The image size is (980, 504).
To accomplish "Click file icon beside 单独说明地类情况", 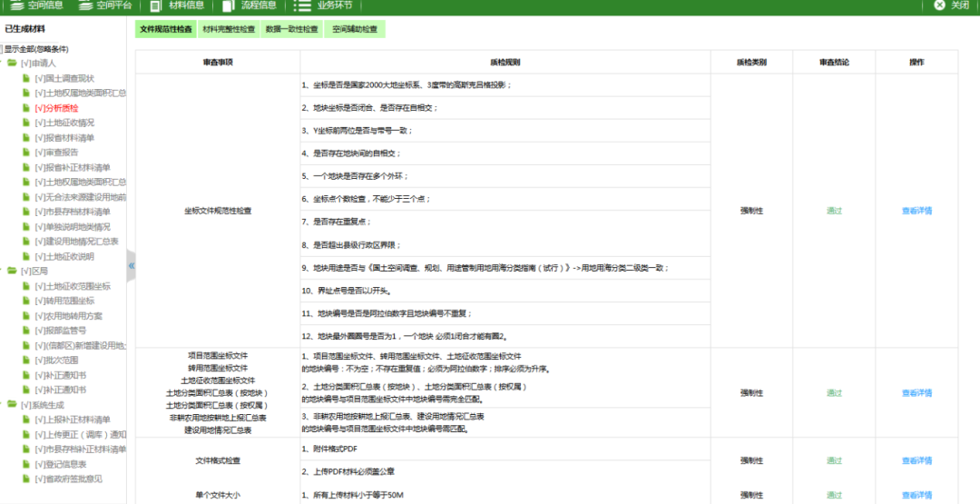I will click(26, 226).
